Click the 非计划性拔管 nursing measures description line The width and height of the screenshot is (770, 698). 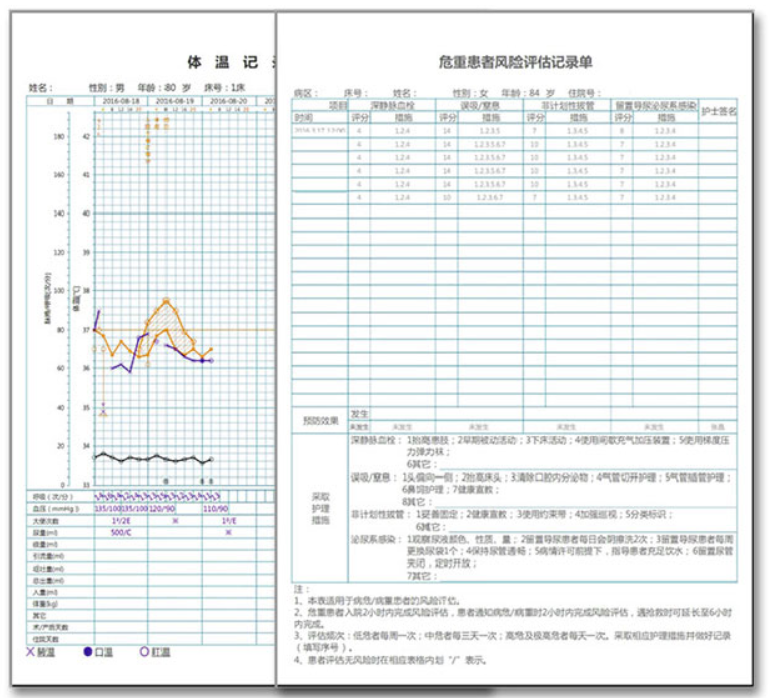point(512,514)
